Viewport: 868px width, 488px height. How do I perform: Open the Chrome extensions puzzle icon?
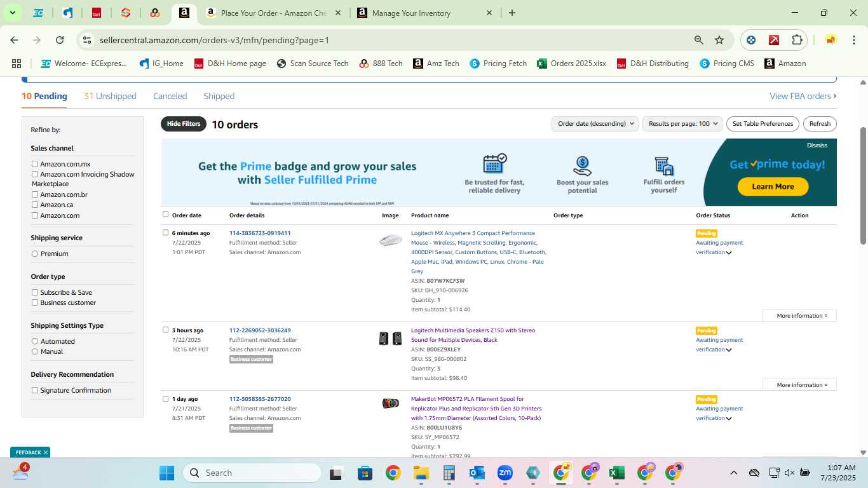click(797, 40)
